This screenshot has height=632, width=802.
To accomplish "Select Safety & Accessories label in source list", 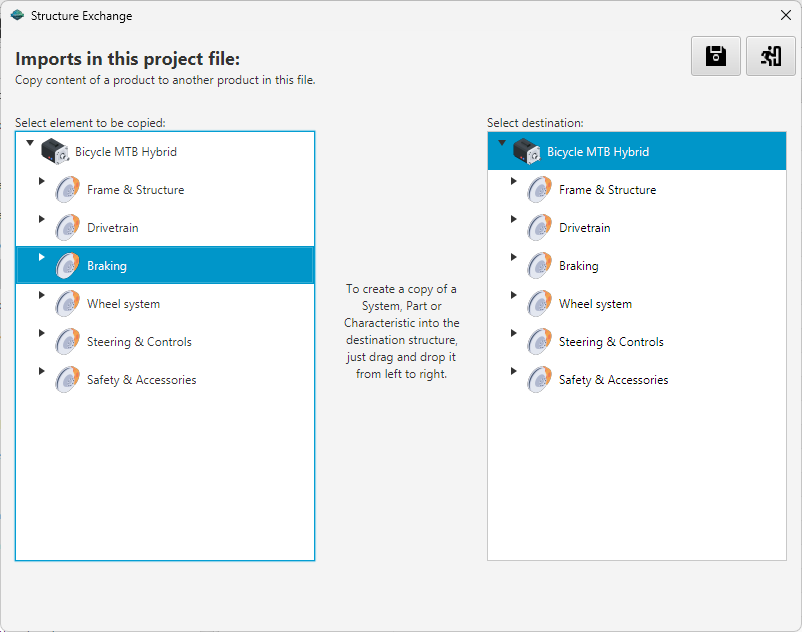I will 141,380.
